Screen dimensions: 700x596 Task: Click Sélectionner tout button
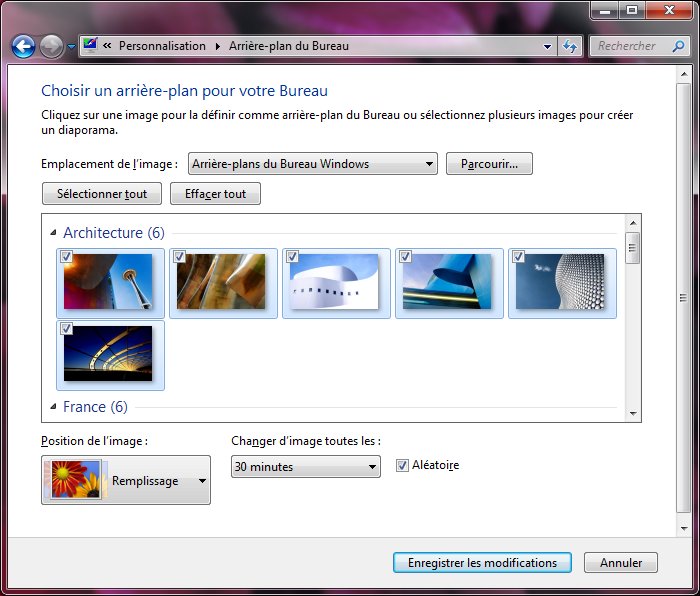(x=102, y=194)
